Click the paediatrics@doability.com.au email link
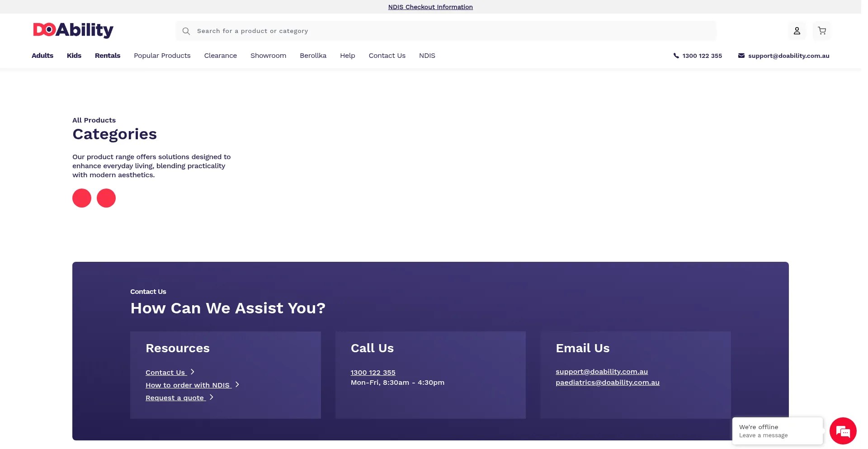The height and width of the screenshot is (449, 868). [x=608, y=383]
